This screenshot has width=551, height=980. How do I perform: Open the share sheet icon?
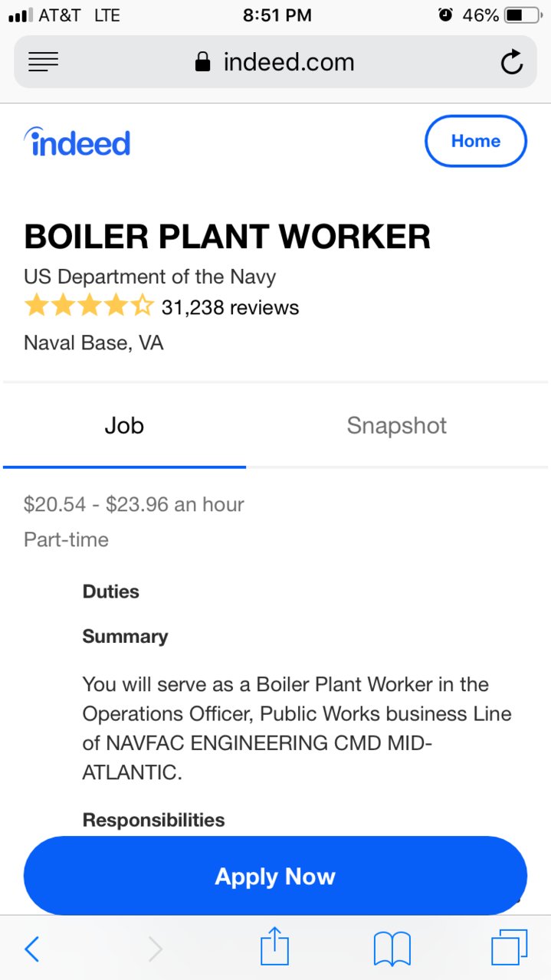(x=275, y=946)
